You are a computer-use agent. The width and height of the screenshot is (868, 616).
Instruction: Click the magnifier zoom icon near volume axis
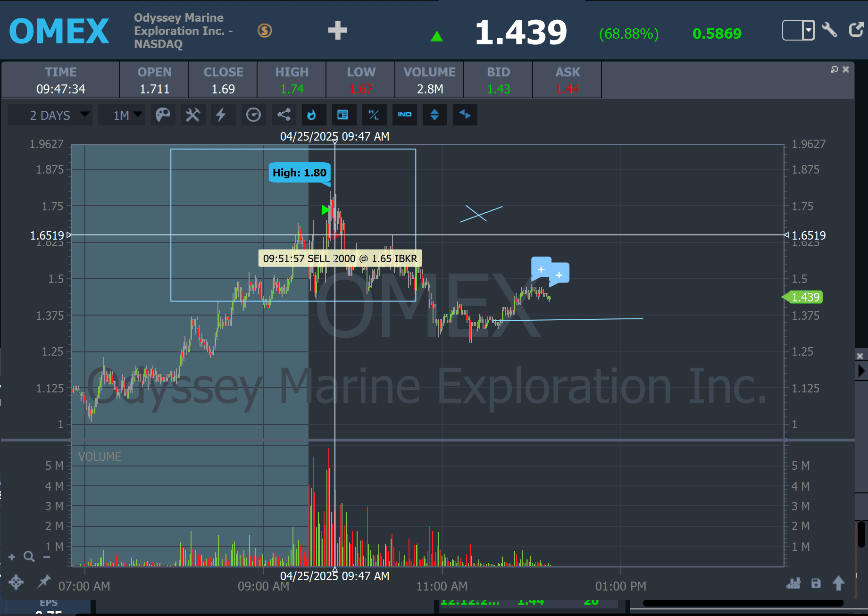tap(29, 557)
